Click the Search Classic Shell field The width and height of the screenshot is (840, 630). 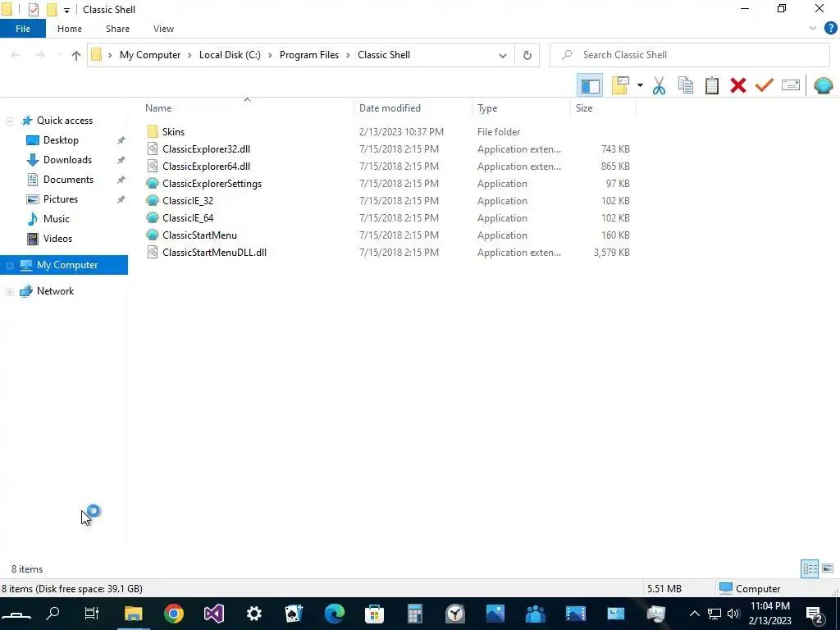[689, 55]
